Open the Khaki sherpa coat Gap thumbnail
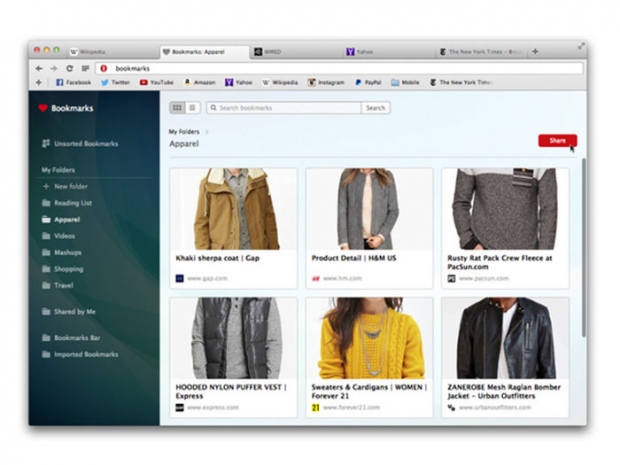Viewport: 620px width, 465px height. [233, 208]
